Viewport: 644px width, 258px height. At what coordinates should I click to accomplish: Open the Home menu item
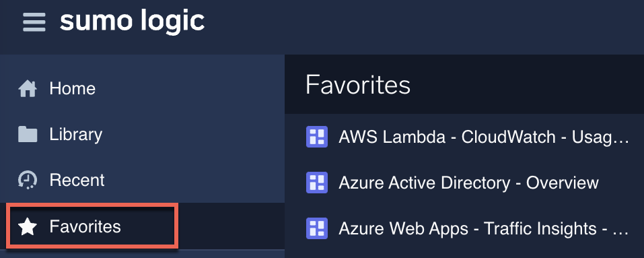click(142, 89)
